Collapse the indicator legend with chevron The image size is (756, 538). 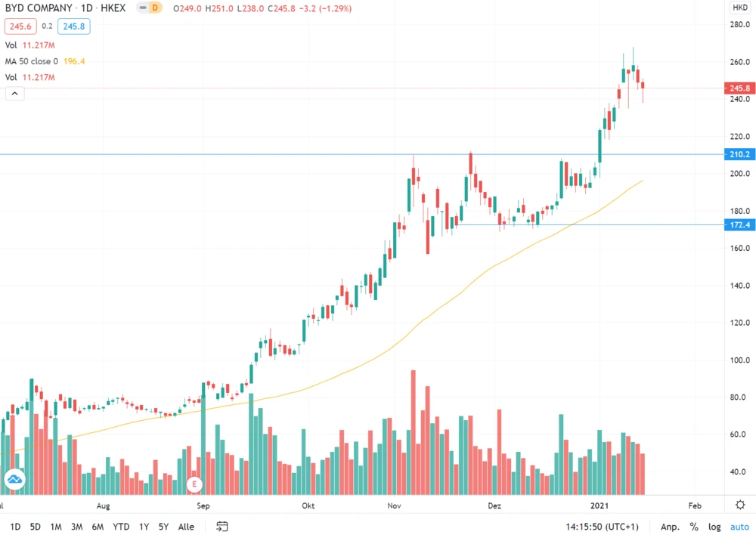[x=14, y=94]
